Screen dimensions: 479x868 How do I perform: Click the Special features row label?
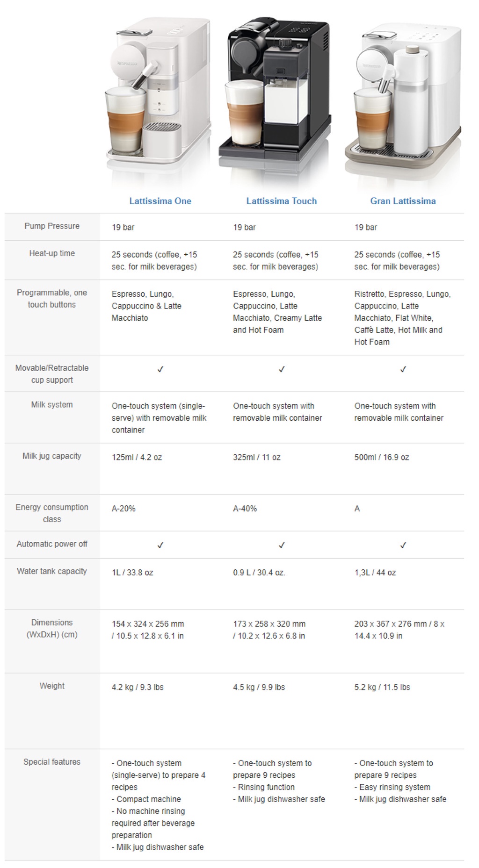[52, 762]
